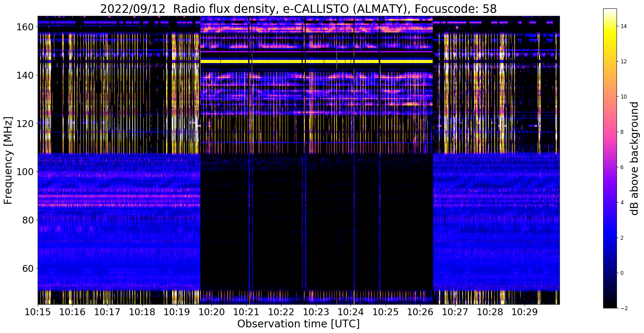This screenshot has height=333, width=644.
Task: Click the colorbar tick label 12
Action: point(624,61)
